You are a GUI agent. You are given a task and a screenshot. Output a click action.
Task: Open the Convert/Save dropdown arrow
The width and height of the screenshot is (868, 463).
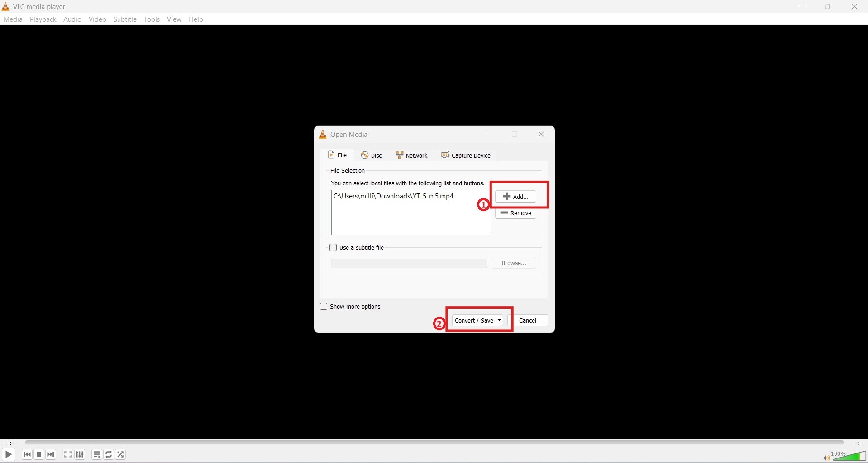point(499,320)
